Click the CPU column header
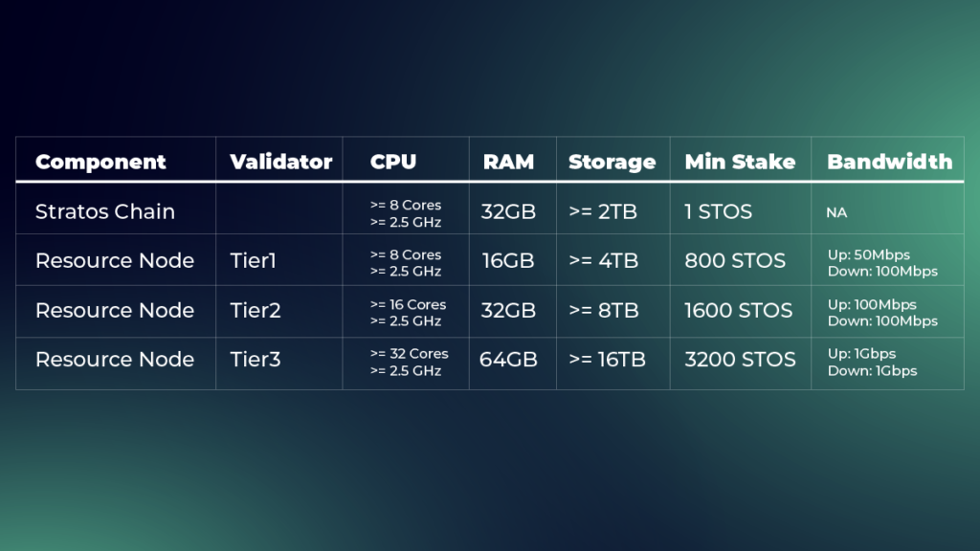 coord(393,162)
